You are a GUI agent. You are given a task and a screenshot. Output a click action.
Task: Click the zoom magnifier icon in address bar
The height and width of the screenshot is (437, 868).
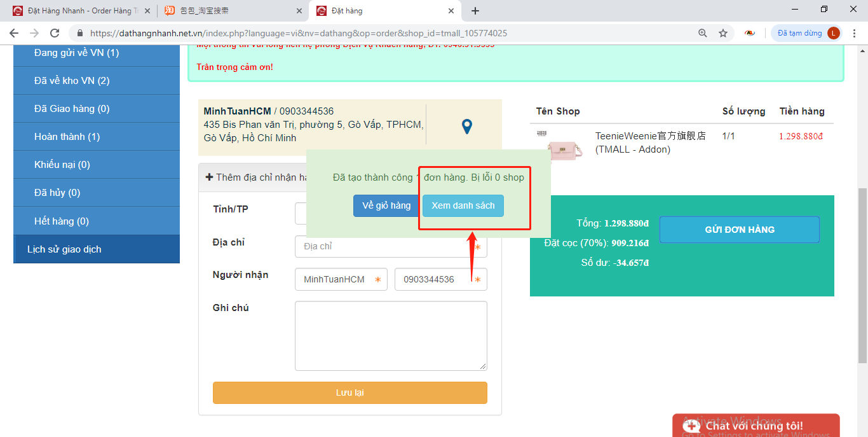(702, 33)
